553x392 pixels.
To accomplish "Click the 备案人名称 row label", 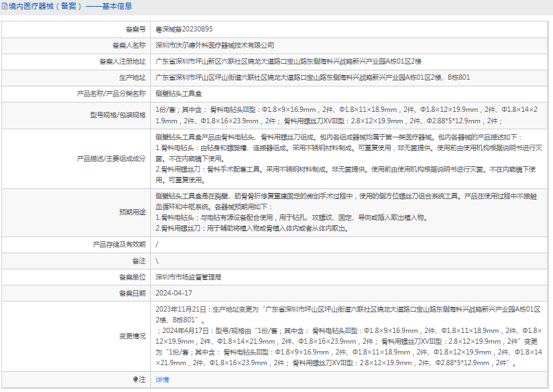I will 129,45.
